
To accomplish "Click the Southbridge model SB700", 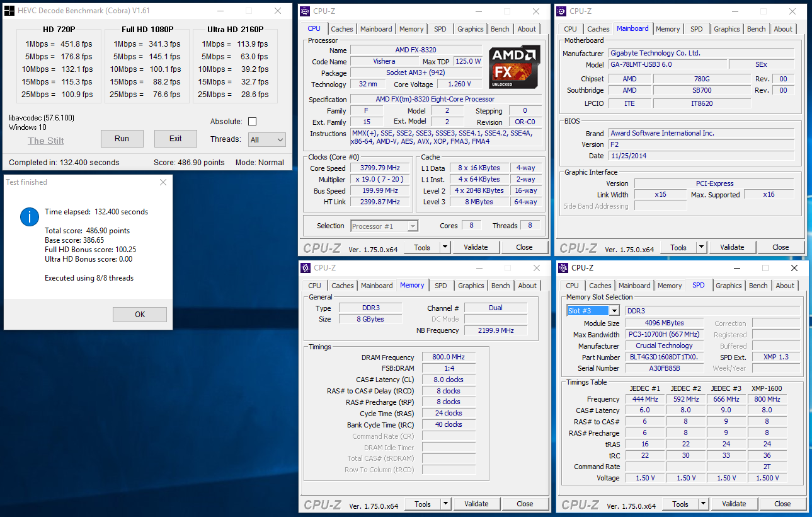I will (702, 90).
